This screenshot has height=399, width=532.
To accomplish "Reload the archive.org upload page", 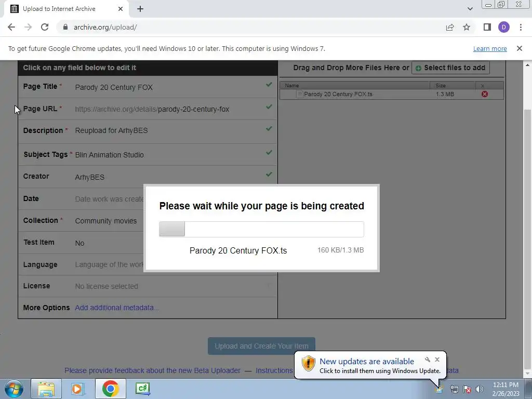I will point(45,27).
